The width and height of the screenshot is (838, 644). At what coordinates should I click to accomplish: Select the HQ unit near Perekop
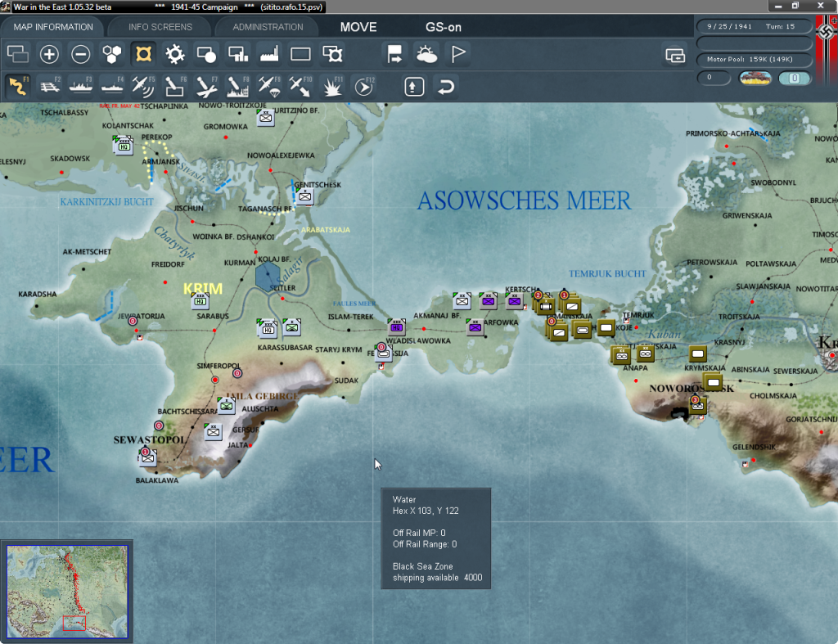[124, 146]
